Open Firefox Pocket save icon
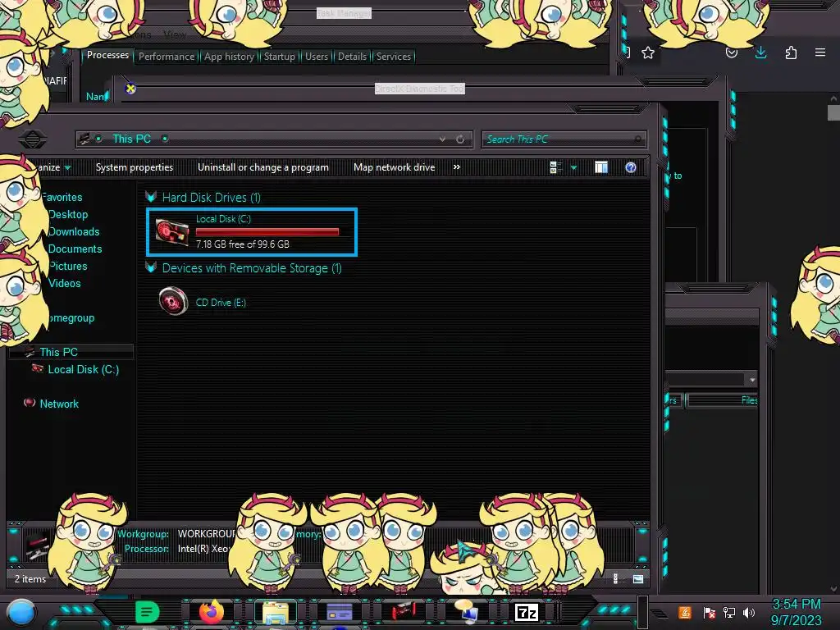 pyautogui.click(x=731, y=52)
